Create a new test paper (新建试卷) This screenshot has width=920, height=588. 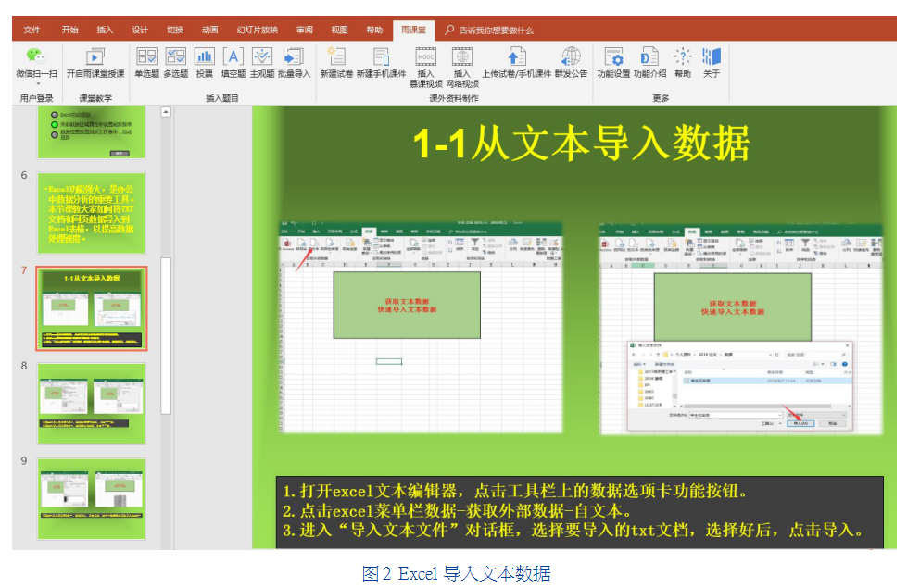point(336,63)
